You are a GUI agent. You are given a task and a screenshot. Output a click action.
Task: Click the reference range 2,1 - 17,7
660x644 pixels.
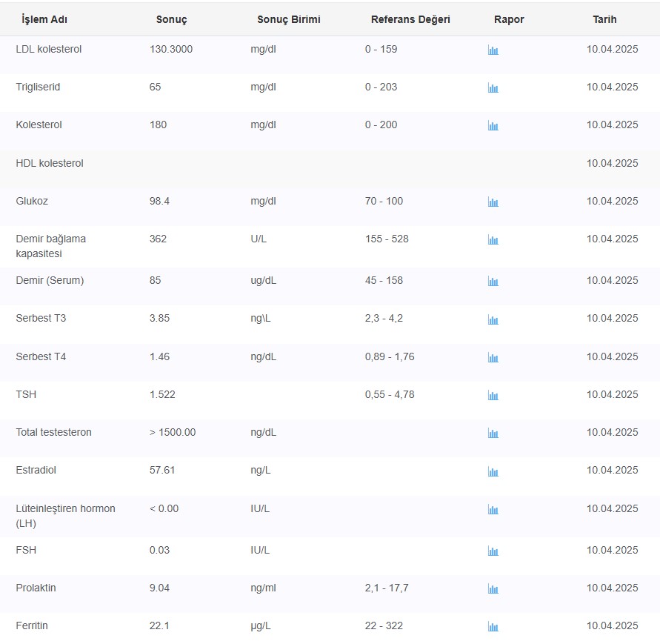387,588
